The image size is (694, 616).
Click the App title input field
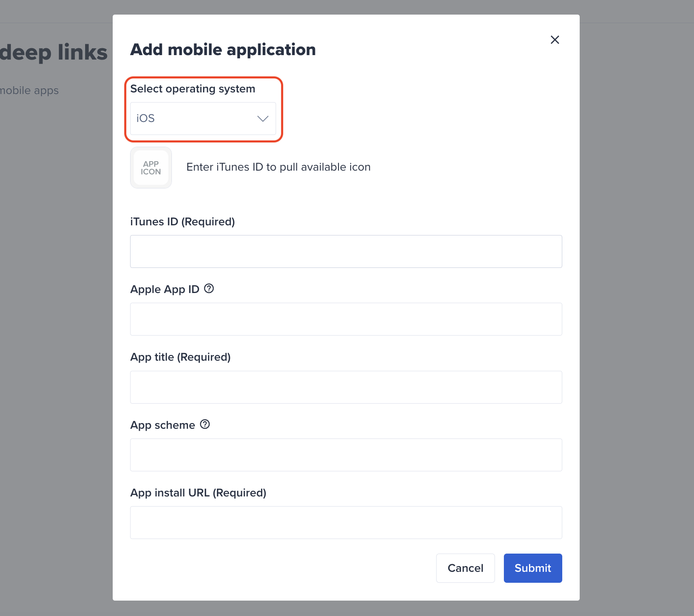(x=345, y=387)
